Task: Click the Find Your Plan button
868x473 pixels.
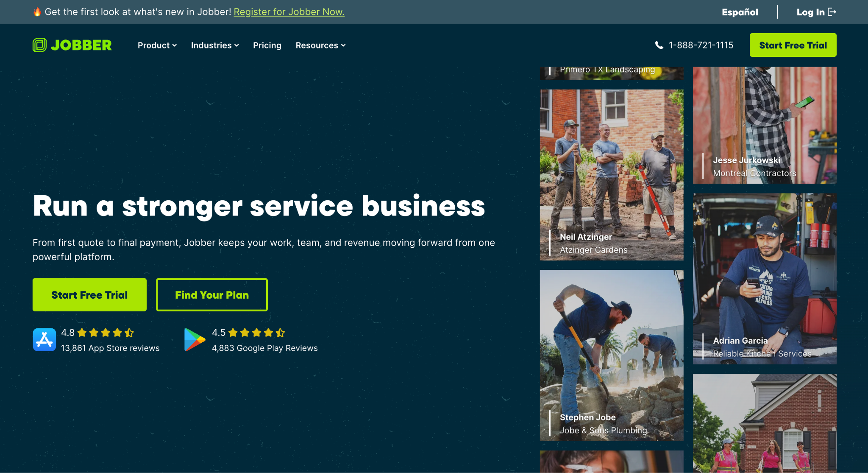Action: click(212, 295)
